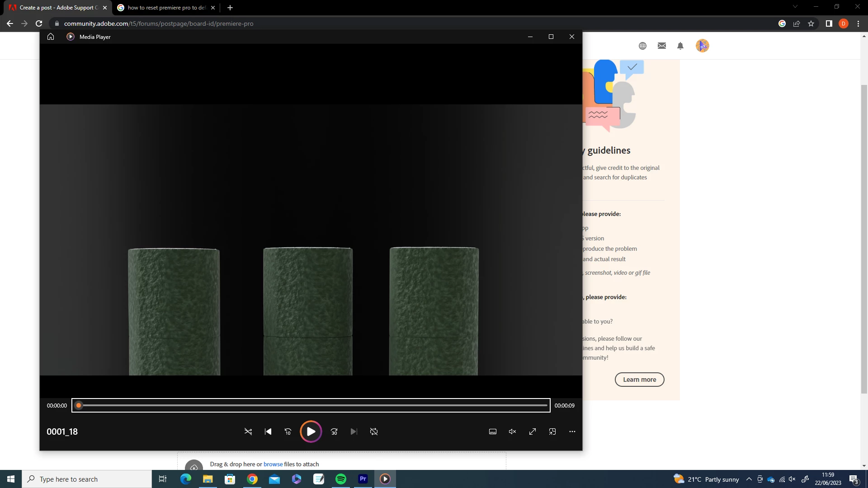Go to previous track
This screenshot has height=488, width=868.
[x=268, y=432]
